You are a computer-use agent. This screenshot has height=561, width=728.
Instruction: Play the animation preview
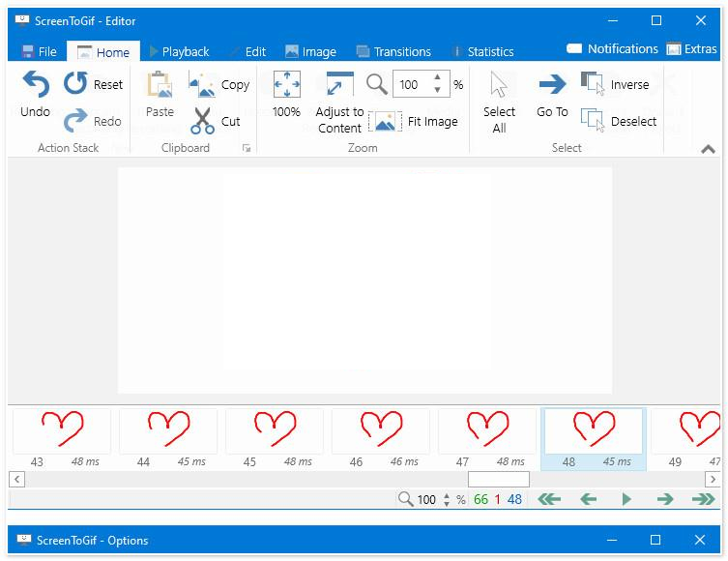[626, 499]
